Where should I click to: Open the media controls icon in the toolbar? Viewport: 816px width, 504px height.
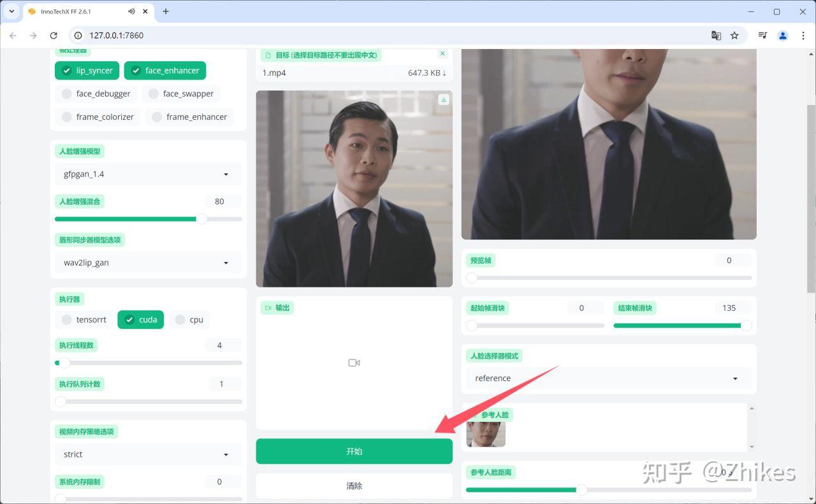tap(762, 36)
